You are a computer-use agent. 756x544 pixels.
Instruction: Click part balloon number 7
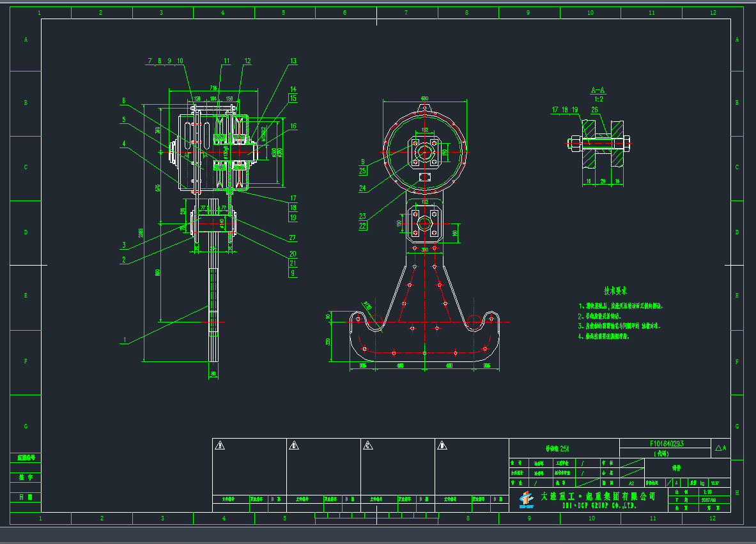[x=150, y=61]
